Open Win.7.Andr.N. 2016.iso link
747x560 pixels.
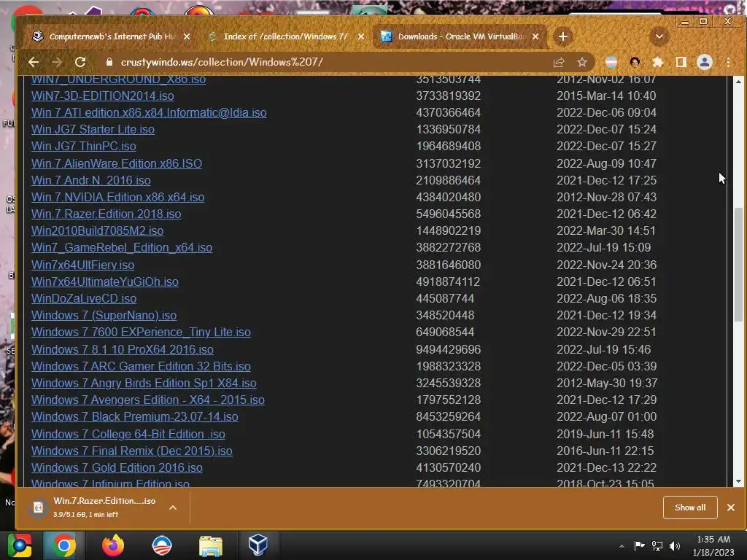click(x=91, y=180)
